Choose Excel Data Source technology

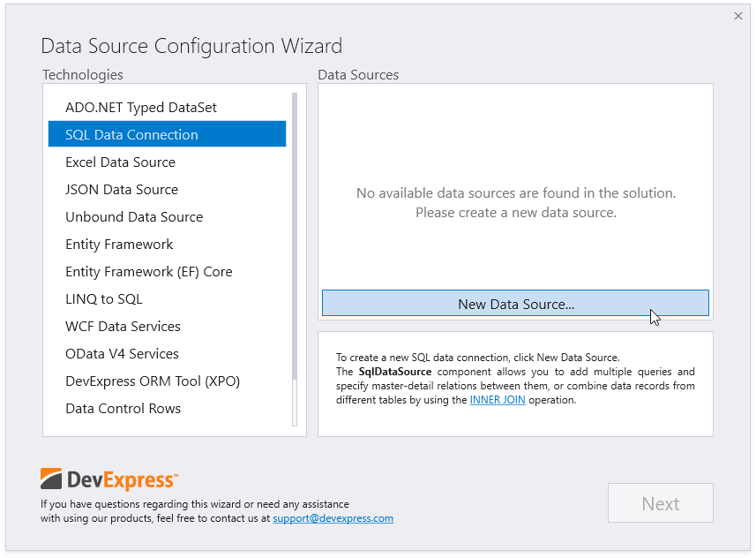point(167,162)
